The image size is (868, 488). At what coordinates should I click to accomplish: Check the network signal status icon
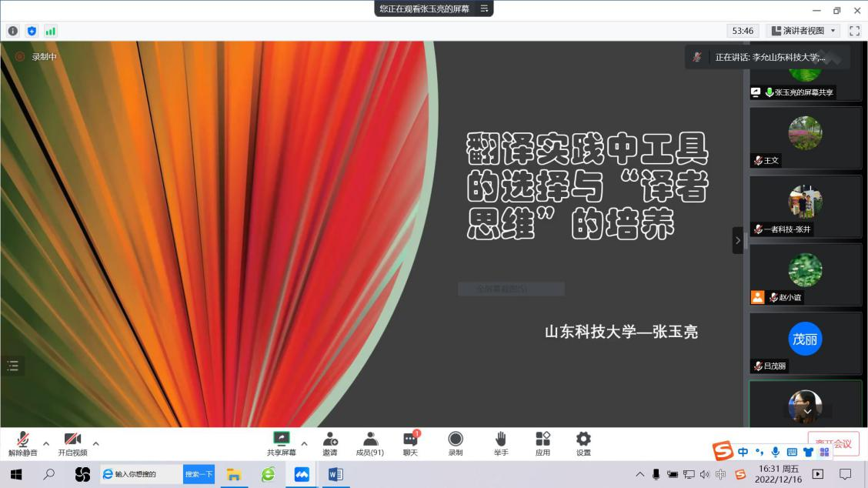[51, 31]
